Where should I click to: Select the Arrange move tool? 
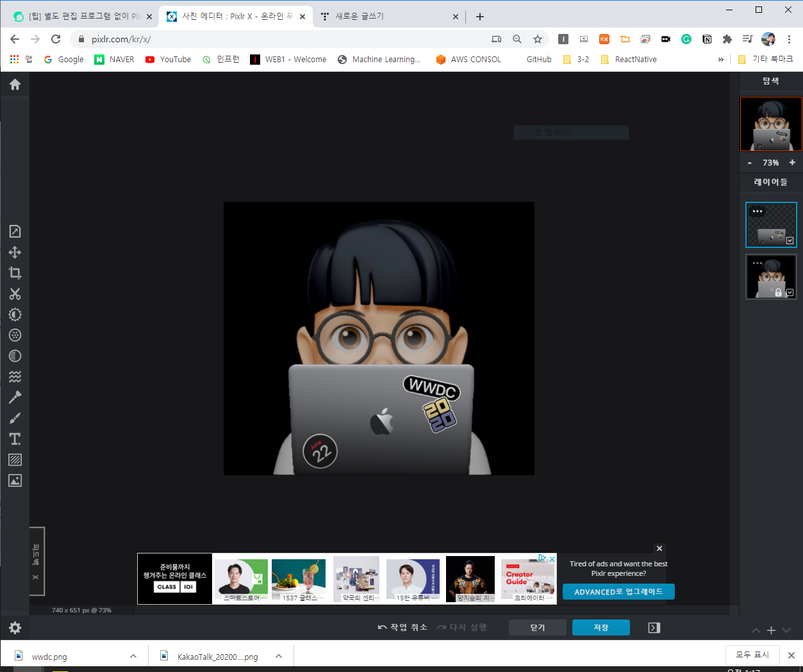[x=15, y=252]
